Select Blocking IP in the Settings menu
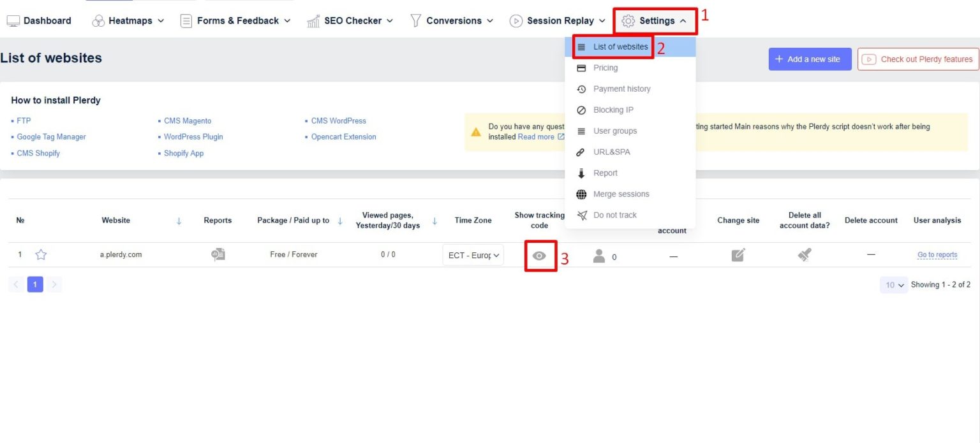 [612, 110]
